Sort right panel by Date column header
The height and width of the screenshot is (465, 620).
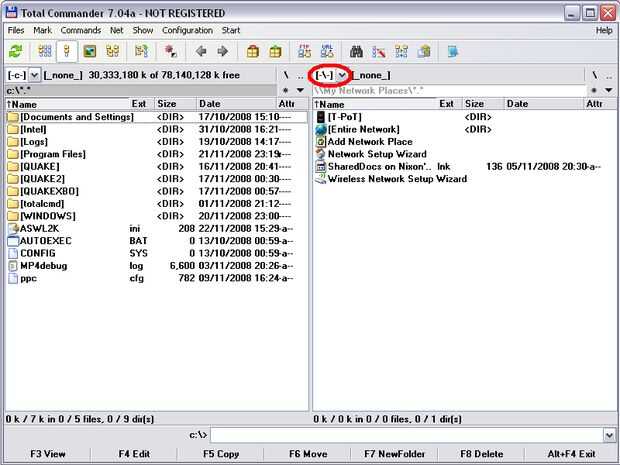pyautogui.click(x=544, y=104)
